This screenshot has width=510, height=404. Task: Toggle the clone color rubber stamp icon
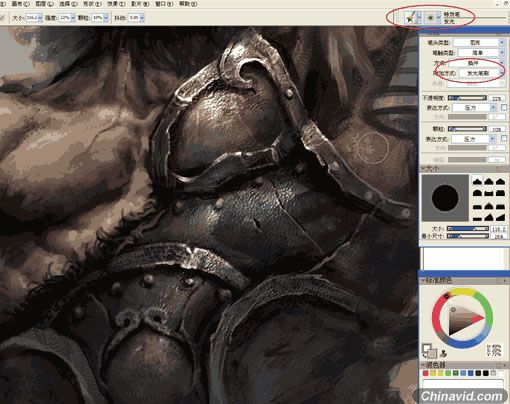coord(444,353)
